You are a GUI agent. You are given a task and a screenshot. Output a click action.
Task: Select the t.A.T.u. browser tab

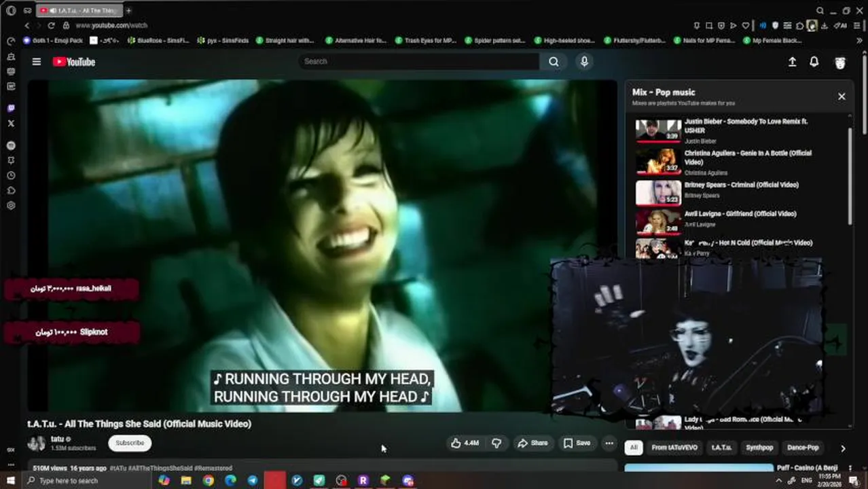point(79,10)
